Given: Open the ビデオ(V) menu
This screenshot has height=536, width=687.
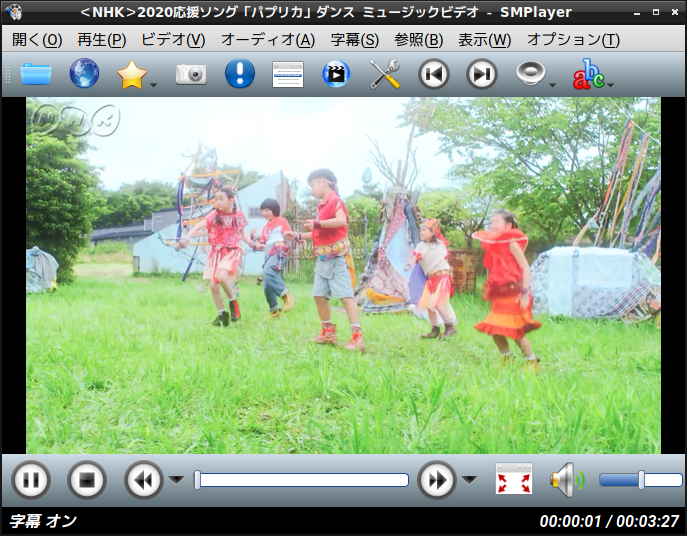Looking at the screenshot, I should coord(173,40).
